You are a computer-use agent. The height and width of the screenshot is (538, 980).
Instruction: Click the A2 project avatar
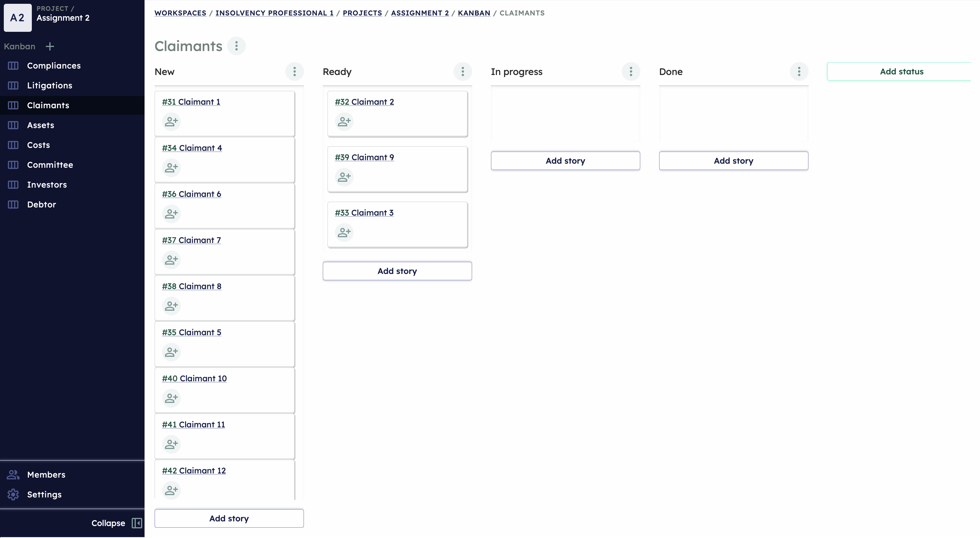pyautogui.click(x=18, y=18)
